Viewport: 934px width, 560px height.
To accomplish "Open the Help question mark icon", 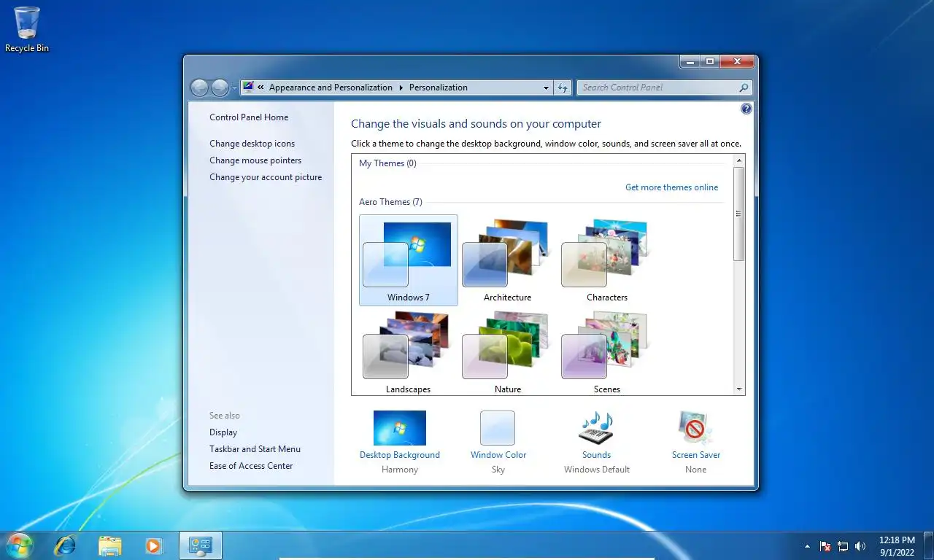I will [746, 109].
